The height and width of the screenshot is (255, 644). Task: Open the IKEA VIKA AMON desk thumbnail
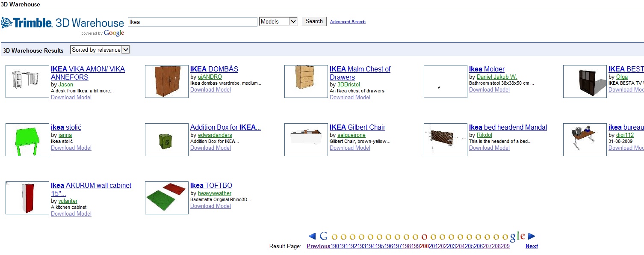(x=27, y=81)
